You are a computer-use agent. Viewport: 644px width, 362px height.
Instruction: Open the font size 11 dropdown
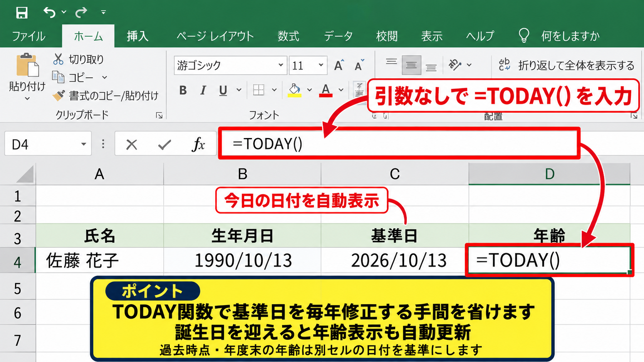tap(320, 65)
